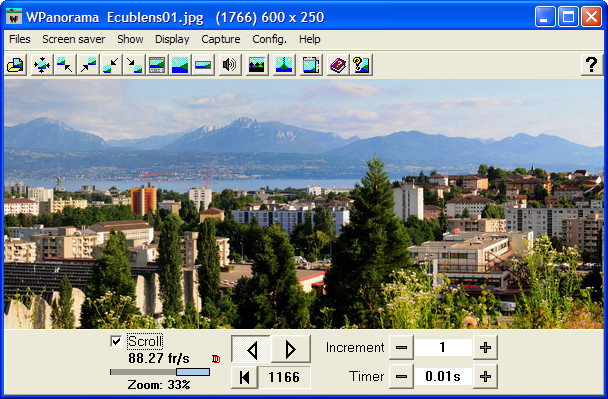
Task: Click the picture capture frame icon
Action: pos(311,65)
